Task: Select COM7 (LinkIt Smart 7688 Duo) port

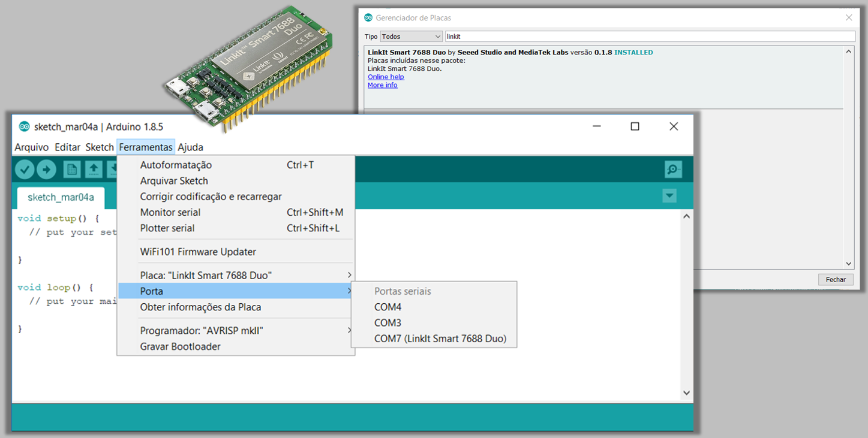Action: (x=440, y=339)
